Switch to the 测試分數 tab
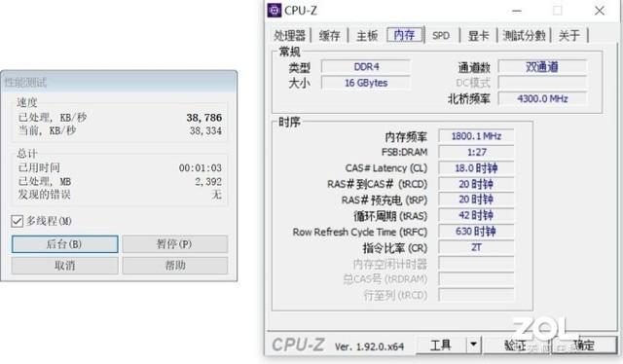Screen dimensions: 623x364 tap(524, 35)
